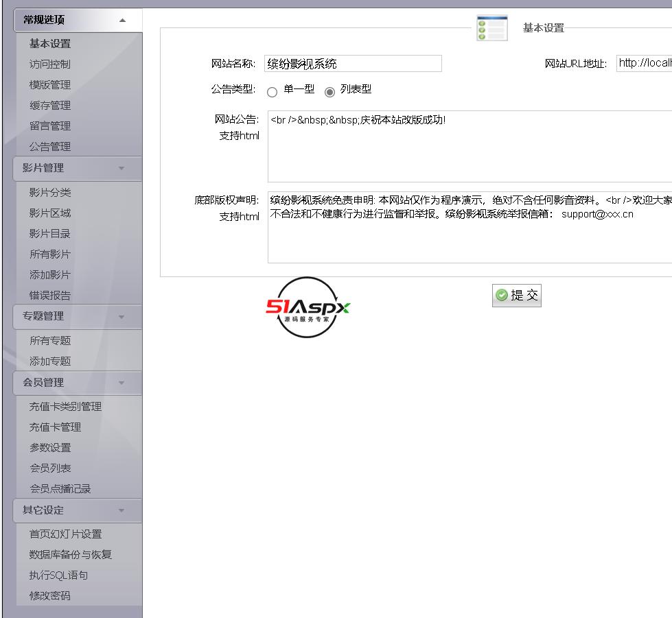Open 添加影片 page
Image resolution: width=672 pixels, height=618 pixels.
tap(49, 275)
